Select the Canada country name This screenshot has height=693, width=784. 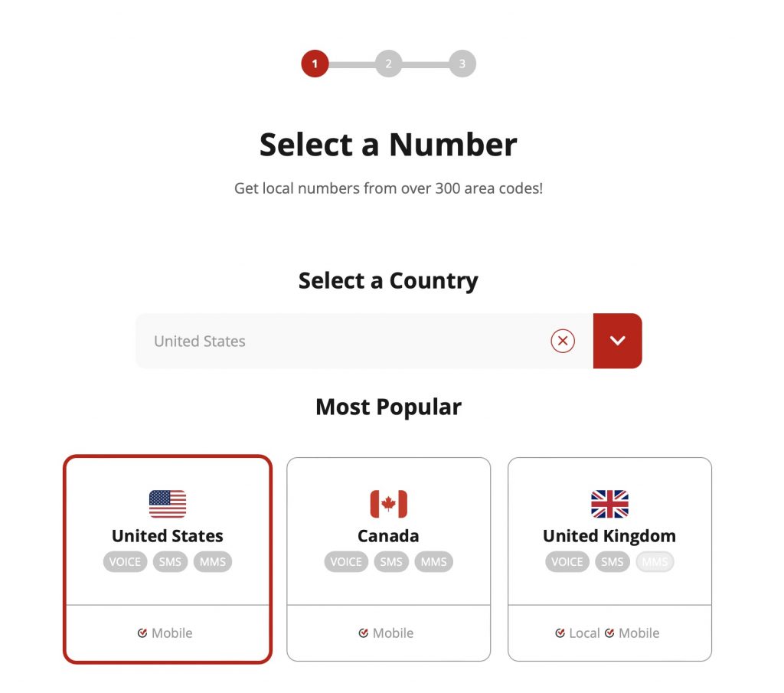[388, 536]
